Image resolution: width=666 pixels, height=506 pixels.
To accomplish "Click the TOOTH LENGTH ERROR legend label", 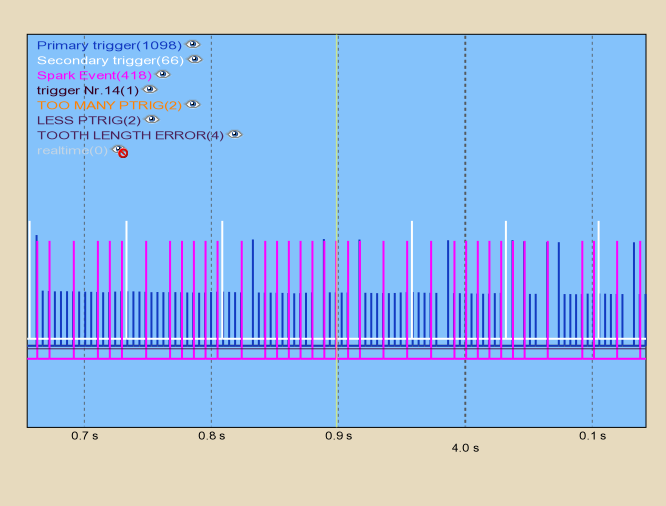I will click(x=130, y=135).
